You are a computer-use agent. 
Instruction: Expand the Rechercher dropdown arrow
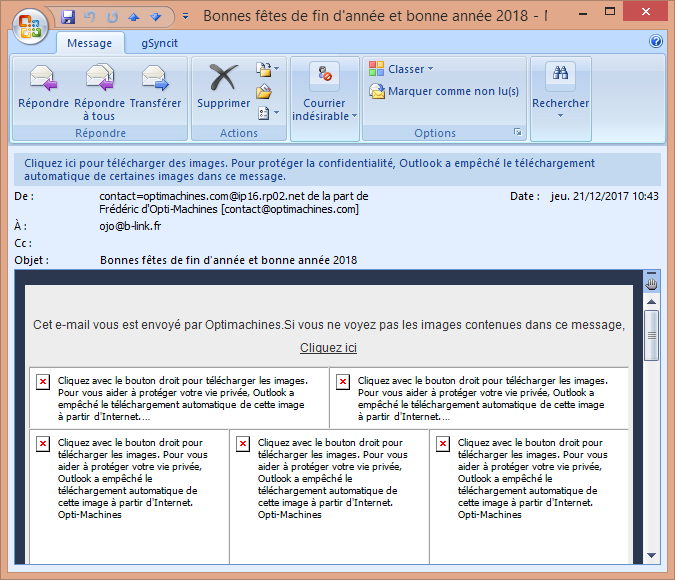point(560,115)
